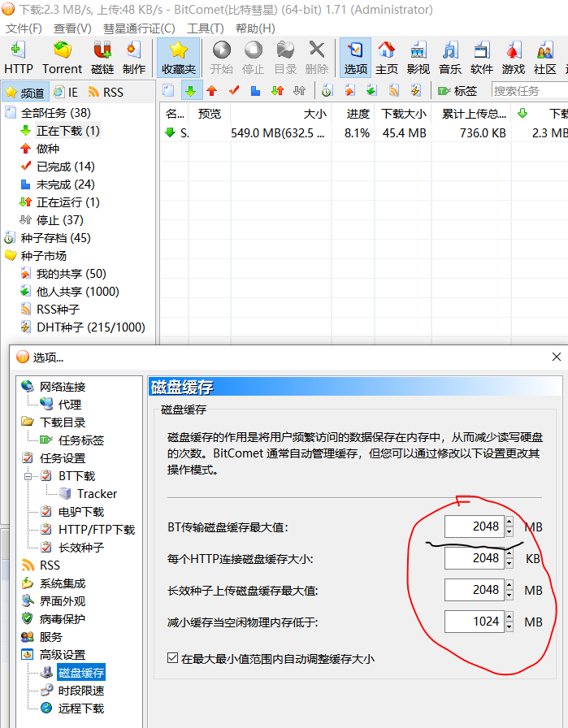Click the 删除 delete button

click(317, 58)
